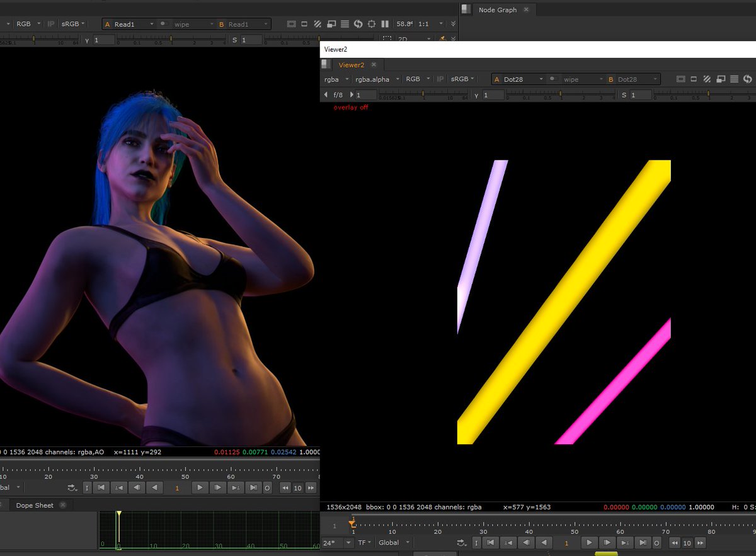Click Viewer2's small rectangle icon
Image resolution: width=756 pixels, height=556 pixels.
(x=694, y=79)
